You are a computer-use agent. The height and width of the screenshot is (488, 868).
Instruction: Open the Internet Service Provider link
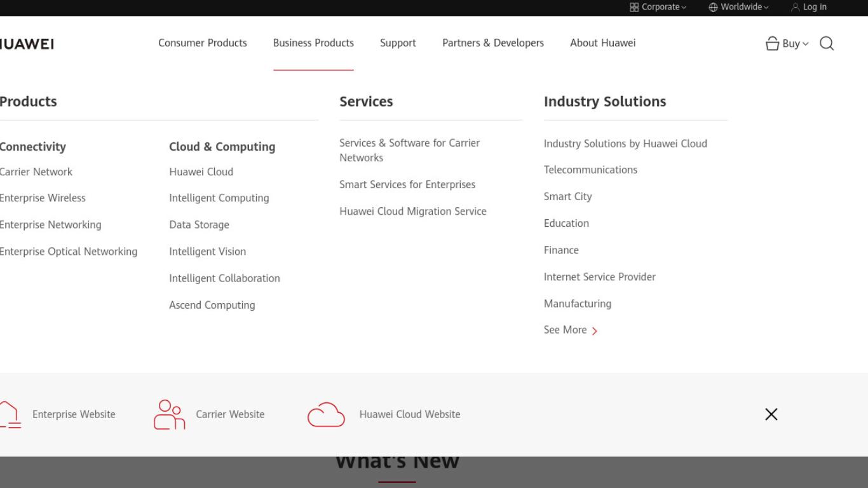click(599, 277)
